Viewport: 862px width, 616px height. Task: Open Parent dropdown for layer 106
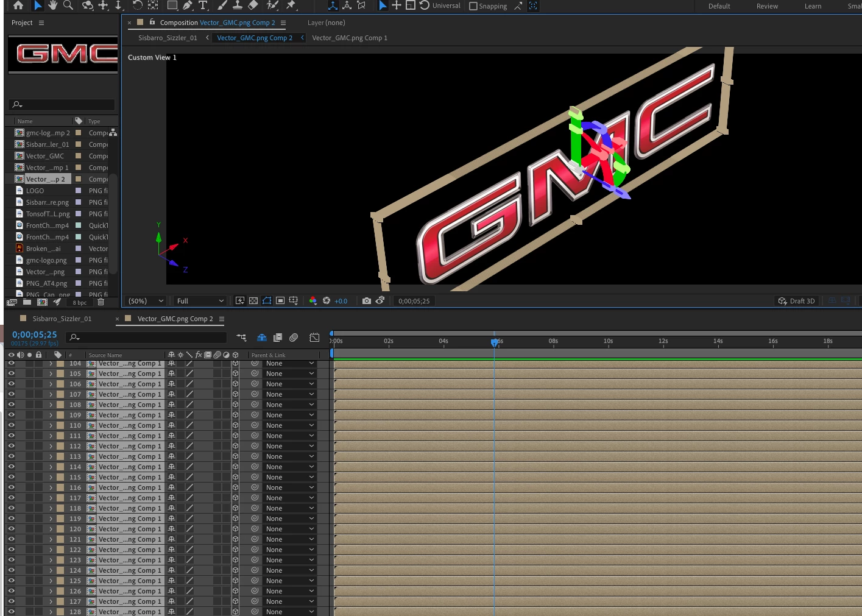point(289,384)
